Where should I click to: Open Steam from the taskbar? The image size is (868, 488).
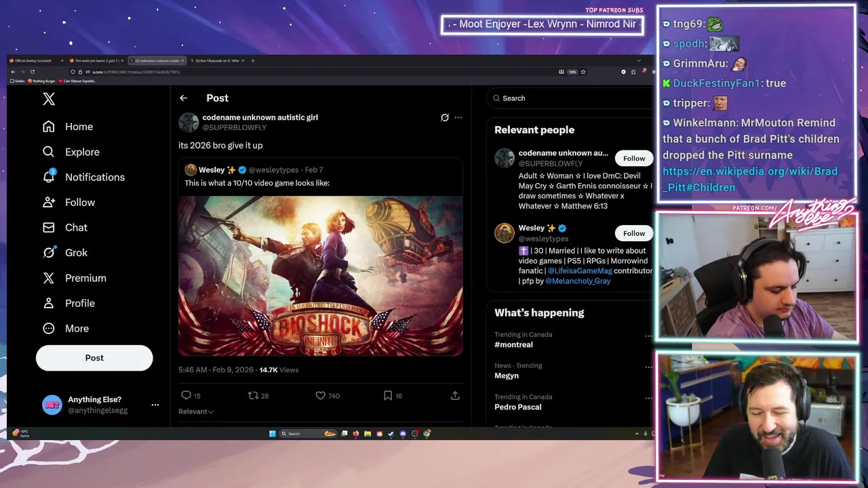(x=391, y=434)
